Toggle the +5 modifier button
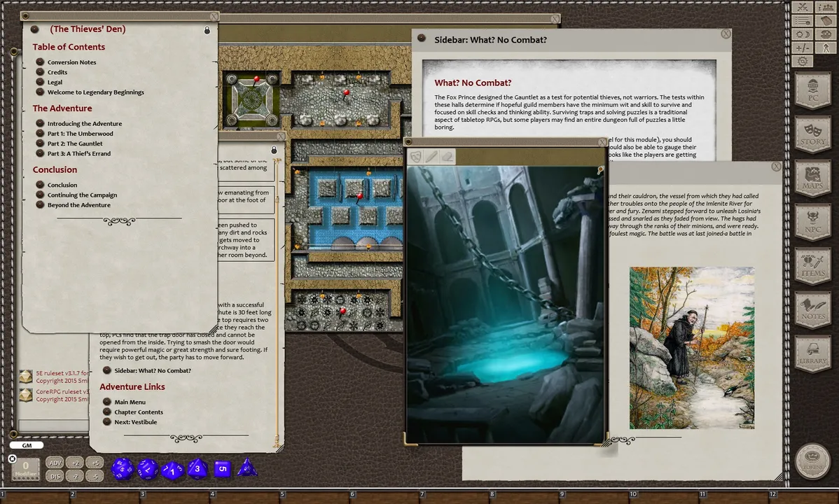The image size is (839, 504). click(x=95, y=463)
